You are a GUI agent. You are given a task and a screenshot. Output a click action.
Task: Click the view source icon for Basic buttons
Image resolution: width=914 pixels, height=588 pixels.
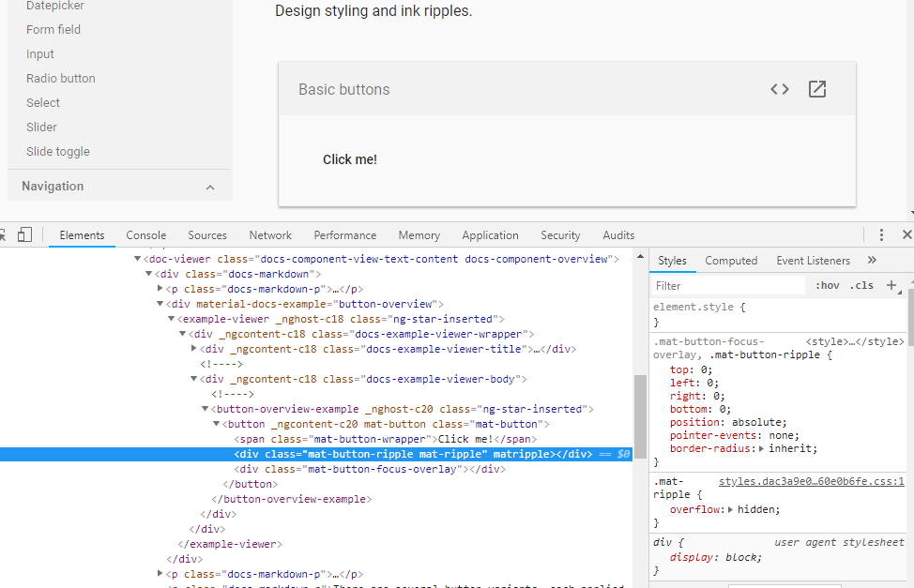coord(779,88)
